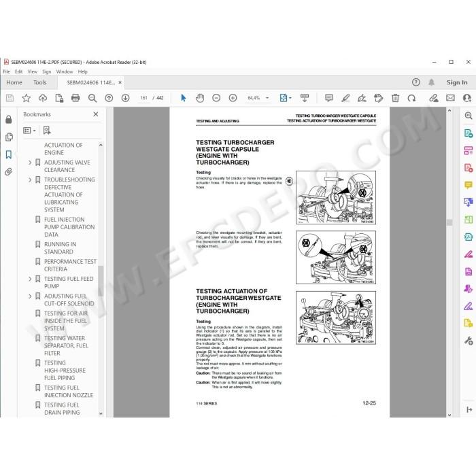
Task: Open the More Tools wrench icon in right pane
Action: tap(469, 341)
